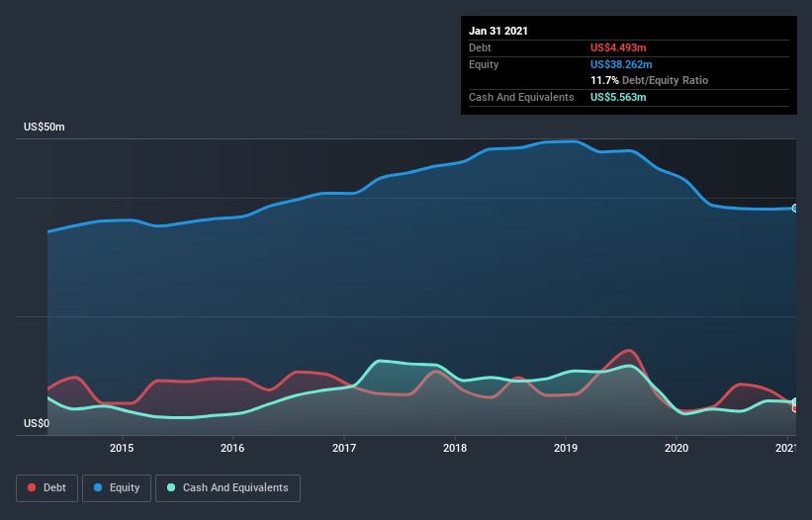This screenshot has height=520, width=812.
Task: Click the 2017 x-axis label
Action: pos(344,448)
